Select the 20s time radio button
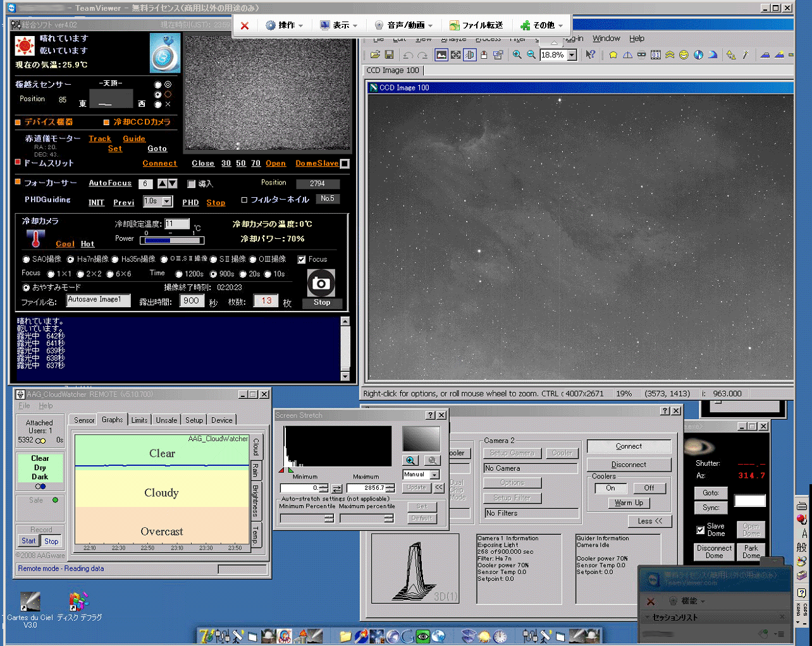Screen dimensions: 812x646 click(243, 274)
